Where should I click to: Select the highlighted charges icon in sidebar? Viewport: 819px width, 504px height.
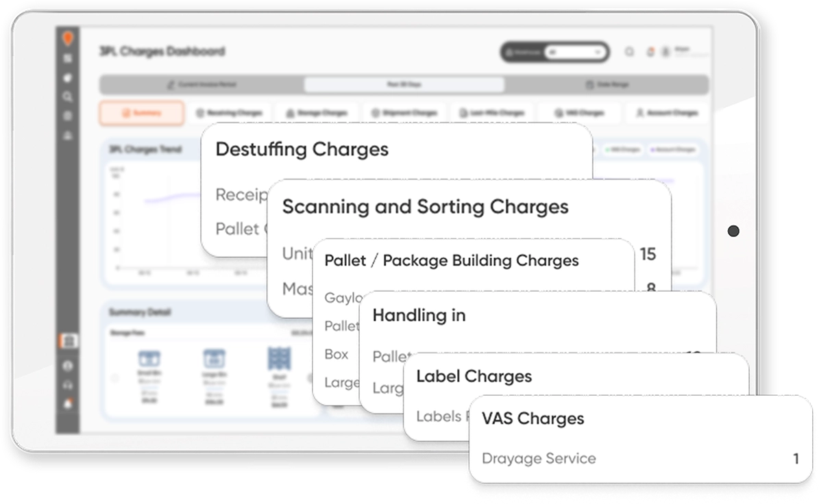point(68,341)
